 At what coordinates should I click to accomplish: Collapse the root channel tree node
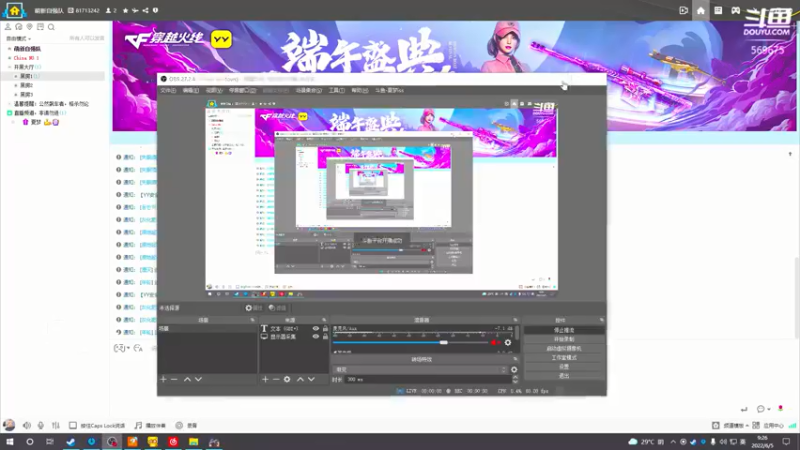(9, 49)
